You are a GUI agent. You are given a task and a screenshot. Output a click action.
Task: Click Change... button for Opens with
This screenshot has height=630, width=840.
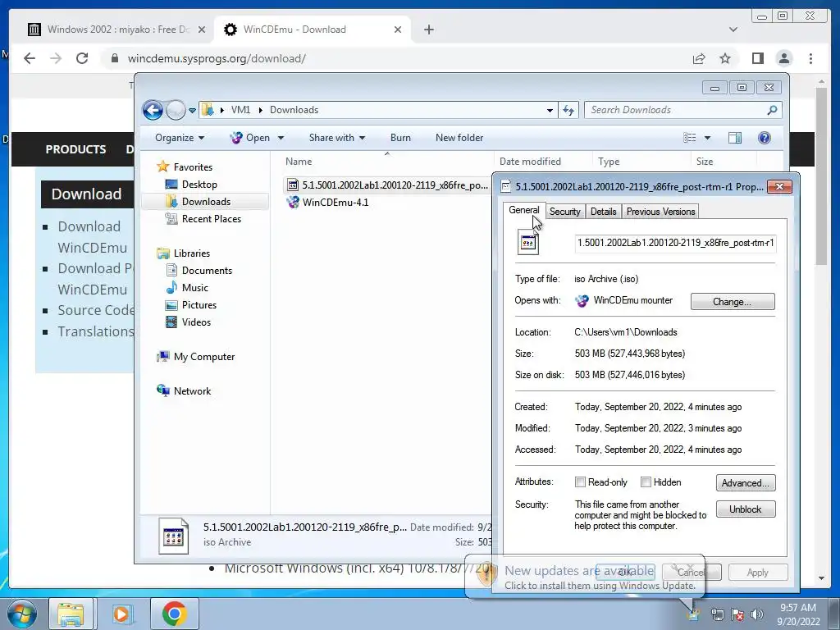point(733,302)
